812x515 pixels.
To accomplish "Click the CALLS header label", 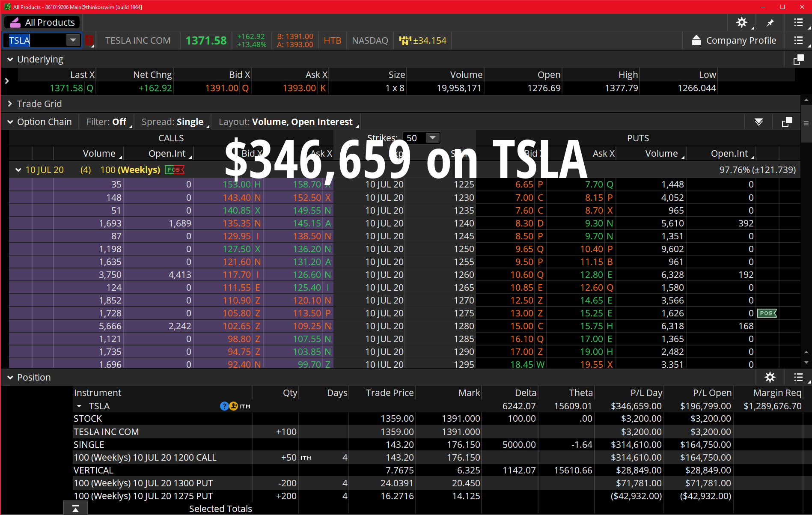I will [x=171, y=138].
